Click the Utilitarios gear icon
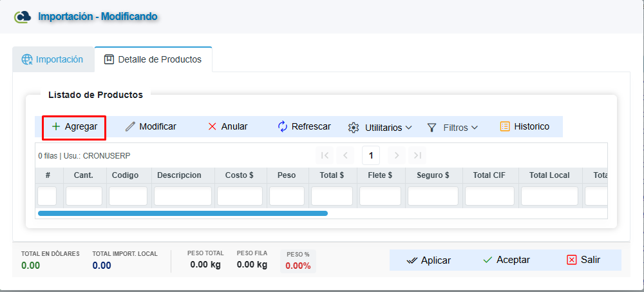 (x=354, y=128)
